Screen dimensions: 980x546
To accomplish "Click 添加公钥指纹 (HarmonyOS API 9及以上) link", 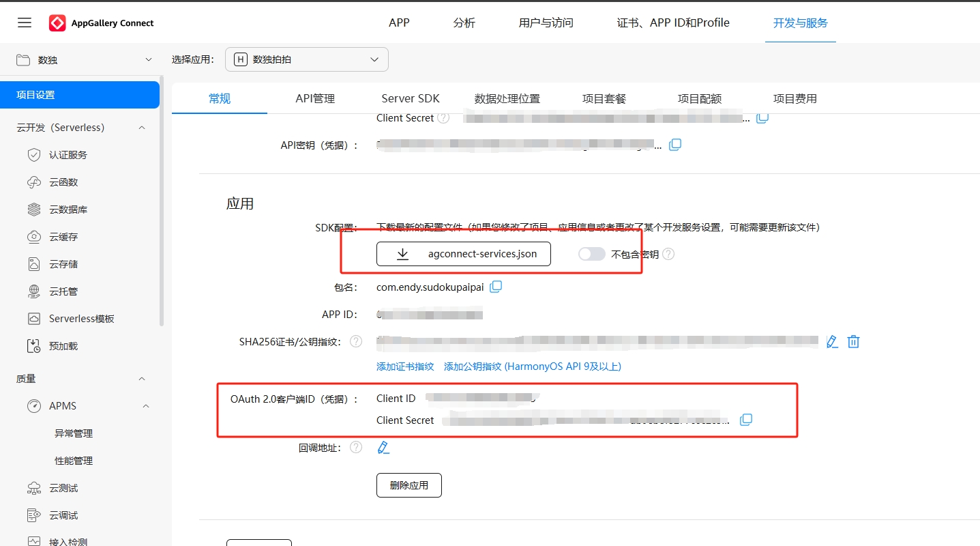I will click(533, 367).
